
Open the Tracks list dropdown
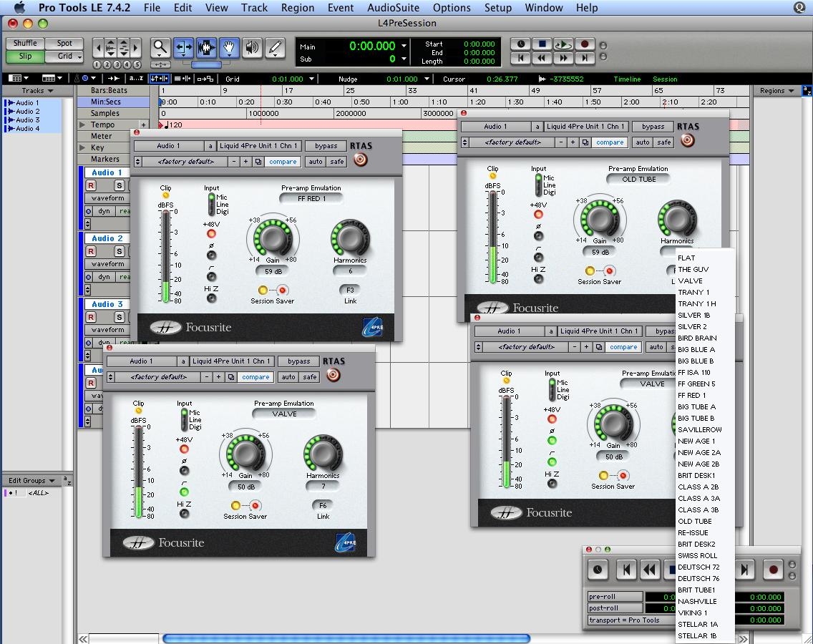tap(37, 91)
